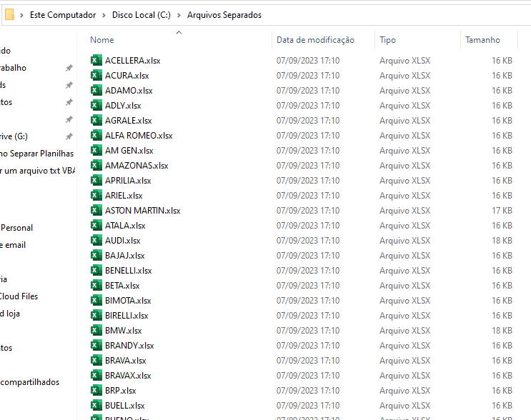
Task: Go to 'Disco Local (C:)' breadcrumb
Action: tap(142, 15)
